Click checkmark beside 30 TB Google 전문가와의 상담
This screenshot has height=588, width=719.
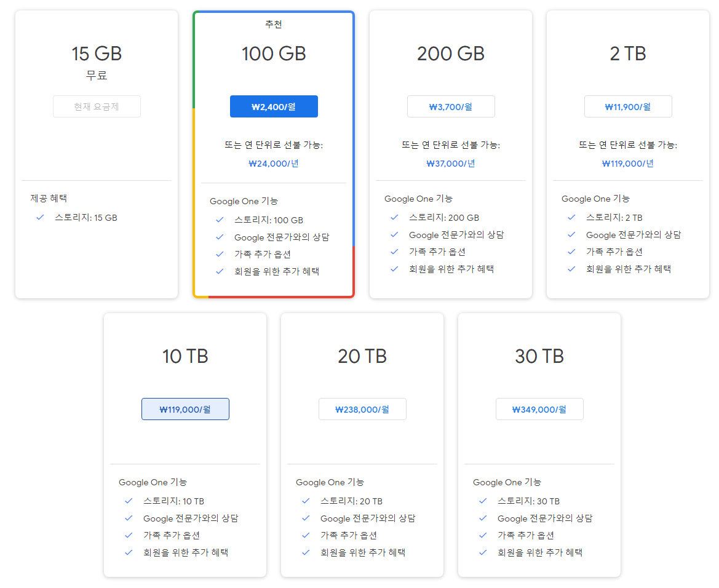483,518
